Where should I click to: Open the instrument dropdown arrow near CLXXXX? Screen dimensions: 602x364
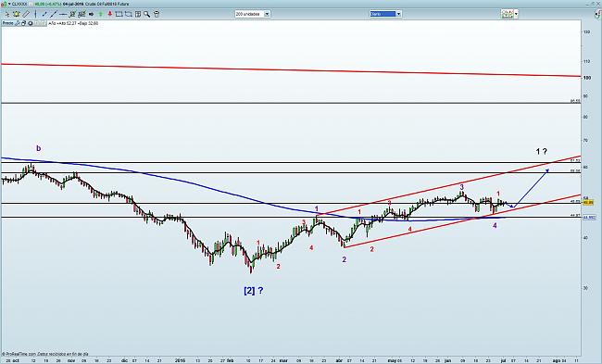tap(9, 5)
